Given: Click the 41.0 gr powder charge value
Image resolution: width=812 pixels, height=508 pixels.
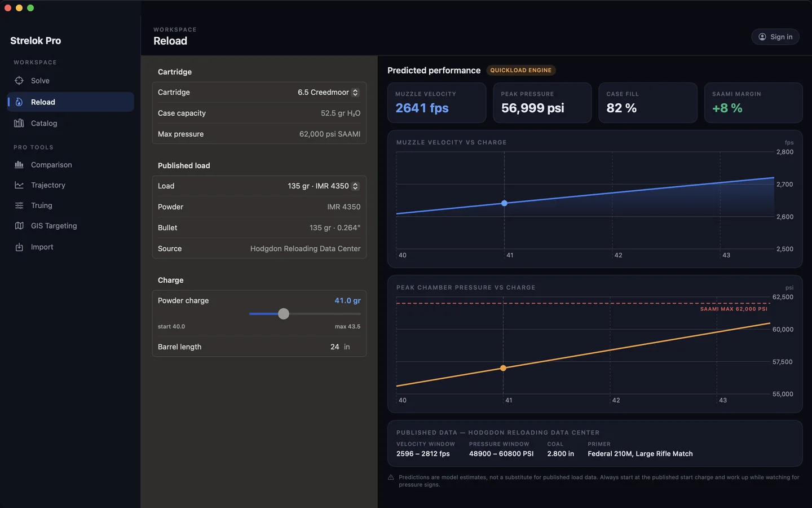Looking at the screenshot, I should coord(347,301).
